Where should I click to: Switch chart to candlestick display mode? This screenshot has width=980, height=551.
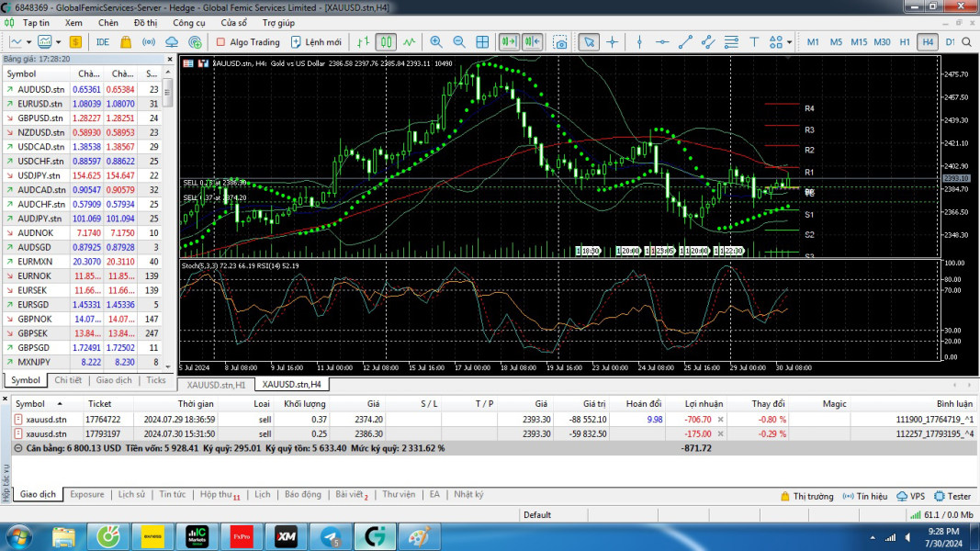tap(386, 42)
